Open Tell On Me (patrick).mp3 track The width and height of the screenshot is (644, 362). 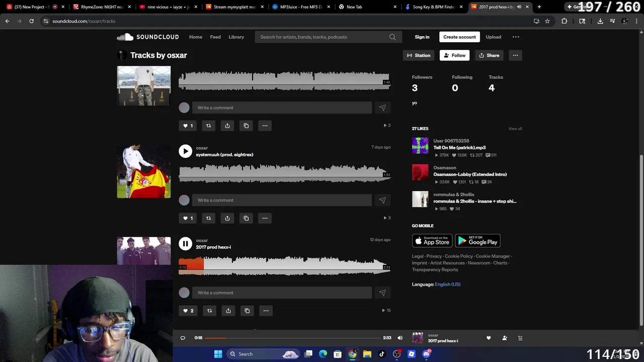[x=459, y=148]
